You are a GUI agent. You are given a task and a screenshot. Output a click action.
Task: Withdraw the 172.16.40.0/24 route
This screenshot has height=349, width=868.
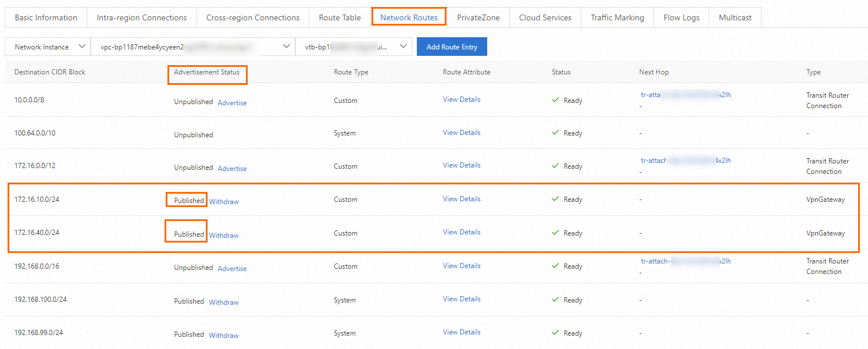click(x=224, y=236)
